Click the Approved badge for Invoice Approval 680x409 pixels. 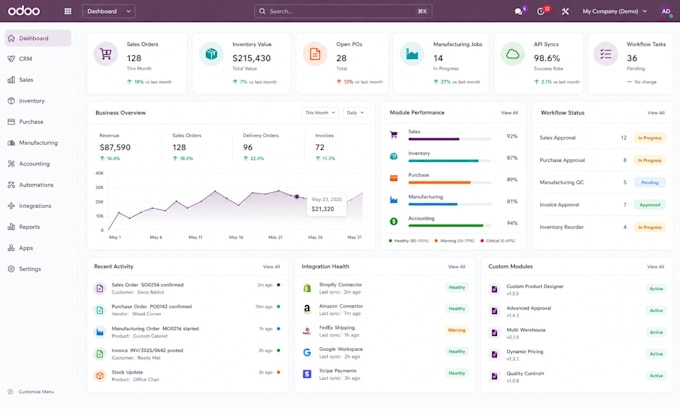coord(650,205)
